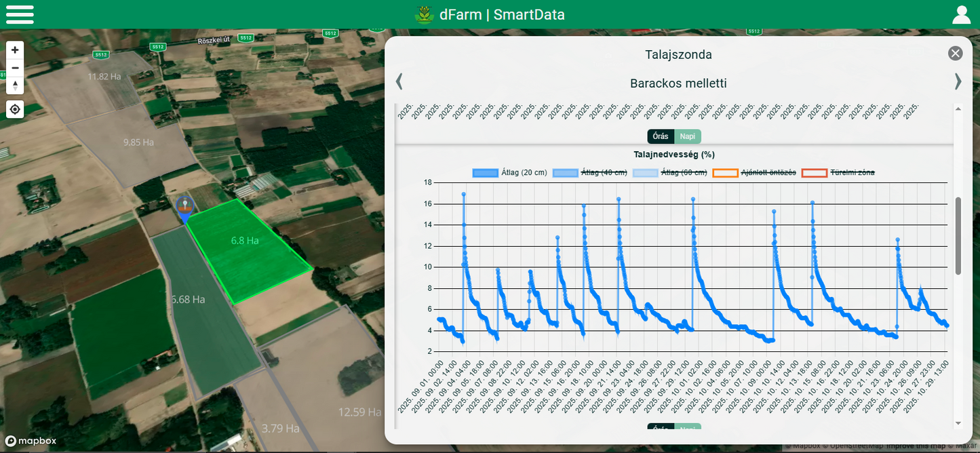Switch chart to Órás hourly view

pyautogui.click(x=661, y=136)
